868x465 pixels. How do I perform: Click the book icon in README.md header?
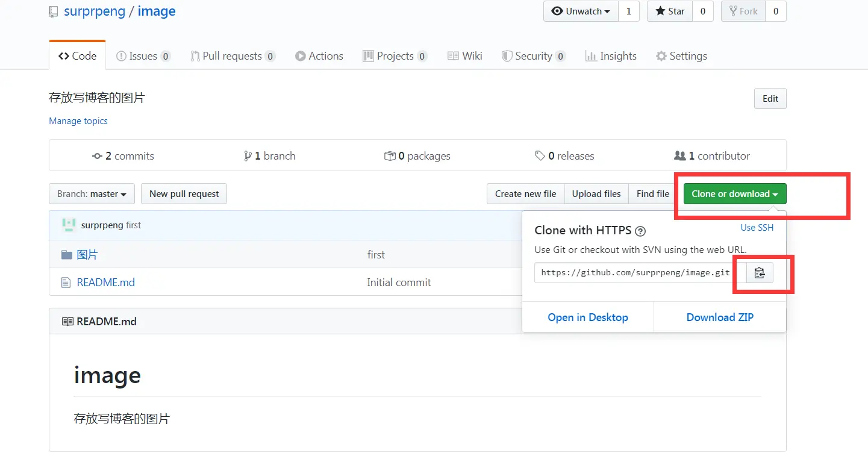click(67, 322)
